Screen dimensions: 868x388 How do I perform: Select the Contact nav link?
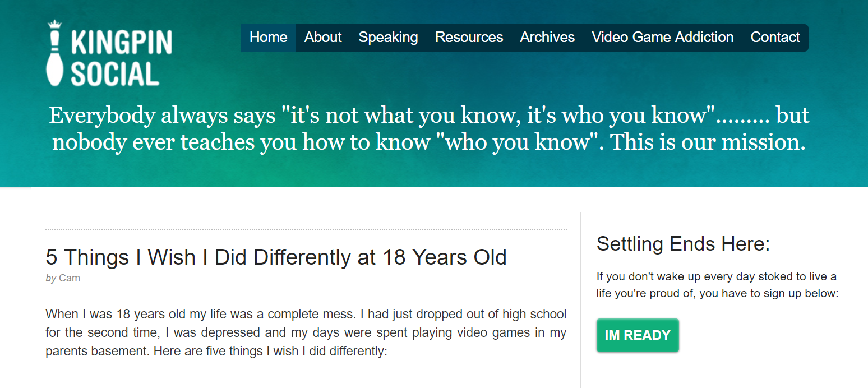coord(775,38)
